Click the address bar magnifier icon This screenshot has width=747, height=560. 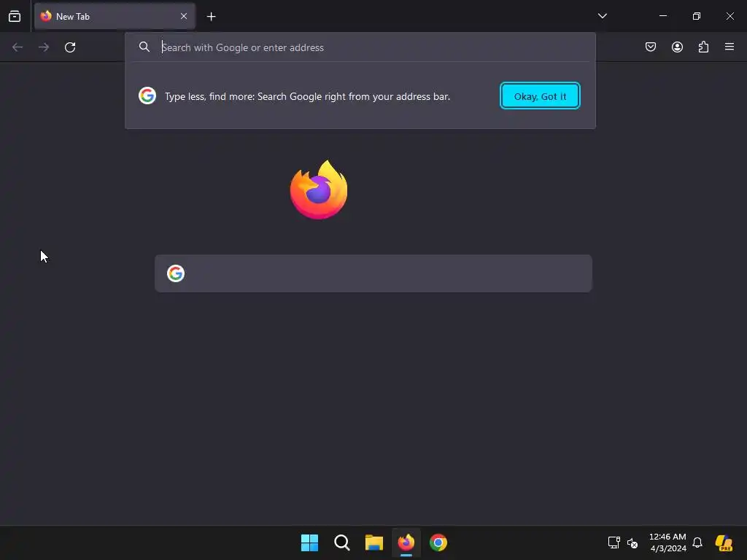pos(144,47)
